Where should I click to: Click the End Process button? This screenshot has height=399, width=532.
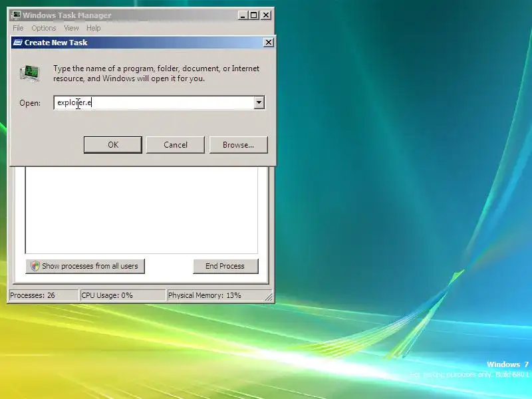pos(225,266)
